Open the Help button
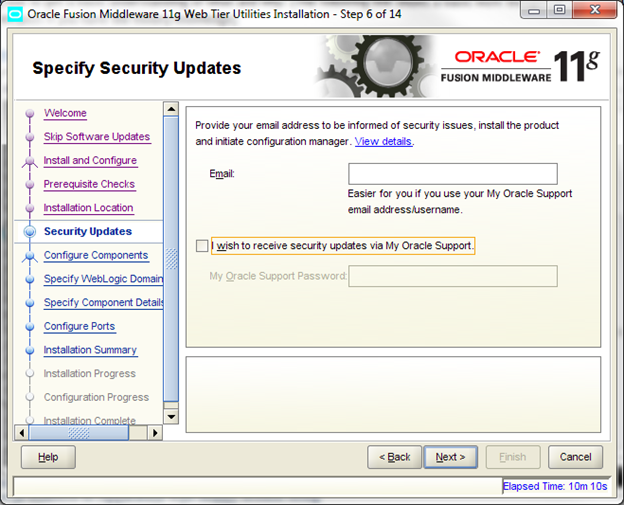The height and width of the screenshot is (505, 624). [48, 457]
